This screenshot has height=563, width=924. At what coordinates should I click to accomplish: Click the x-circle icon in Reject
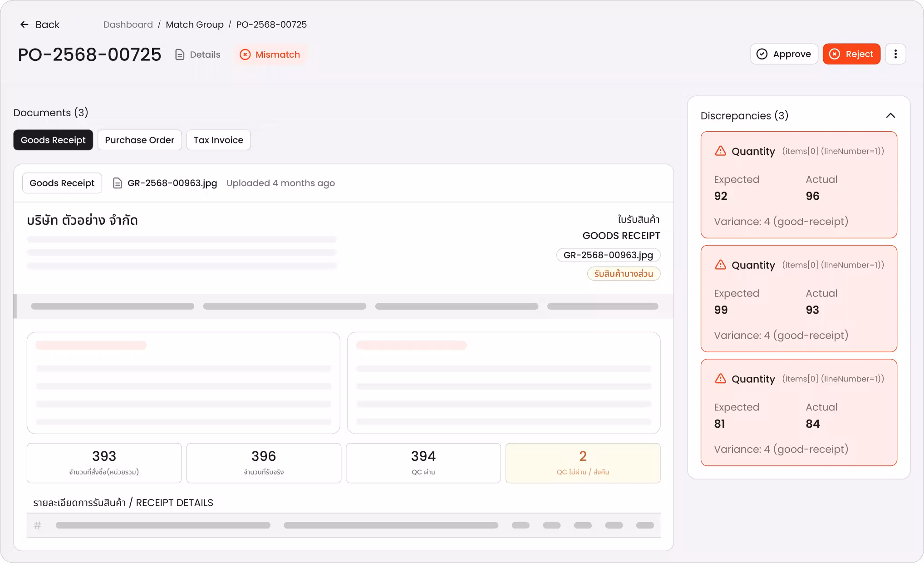(x=834, y=54)
